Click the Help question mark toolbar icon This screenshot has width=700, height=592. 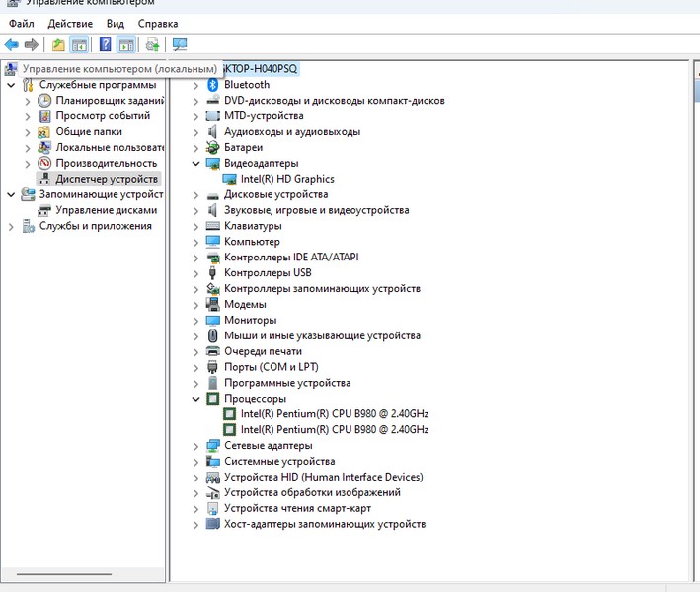(x=105, y=44)
